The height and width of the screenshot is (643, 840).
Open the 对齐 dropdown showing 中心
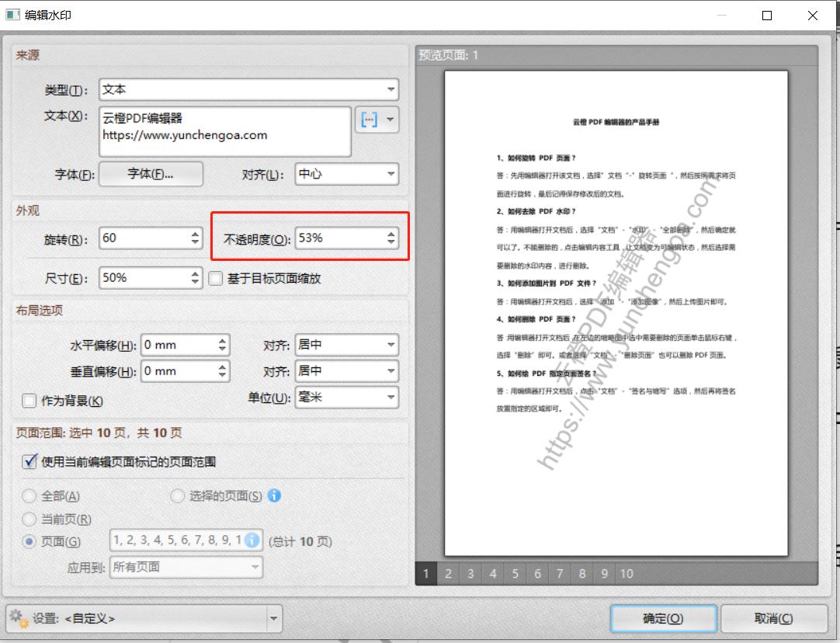(346, 174)
